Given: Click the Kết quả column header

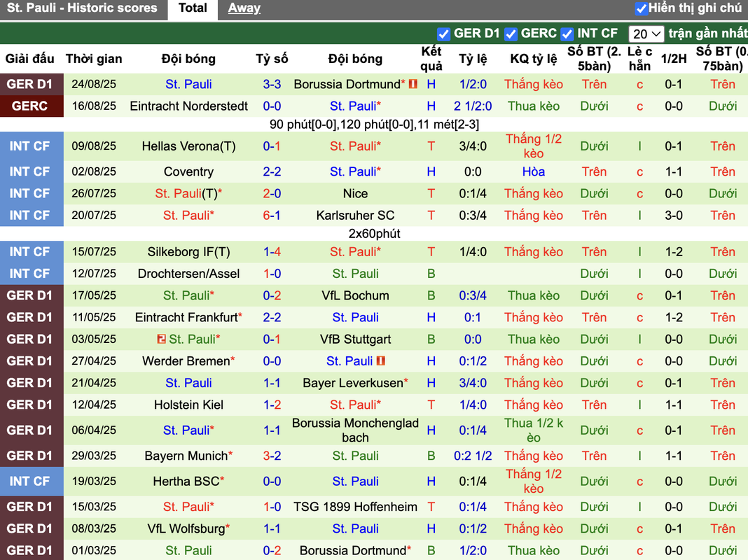Looking at the screenshot, I should point(431,59).
